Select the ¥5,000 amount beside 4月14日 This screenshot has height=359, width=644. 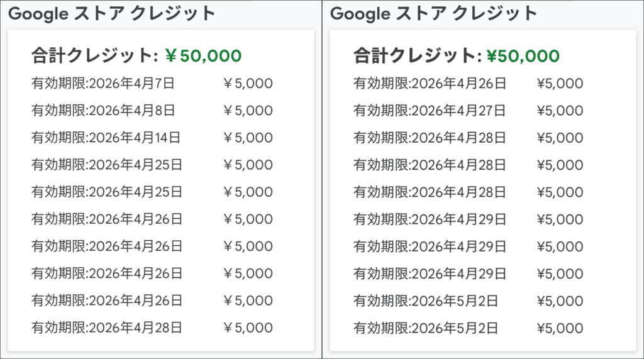click(x=248, y=138)
